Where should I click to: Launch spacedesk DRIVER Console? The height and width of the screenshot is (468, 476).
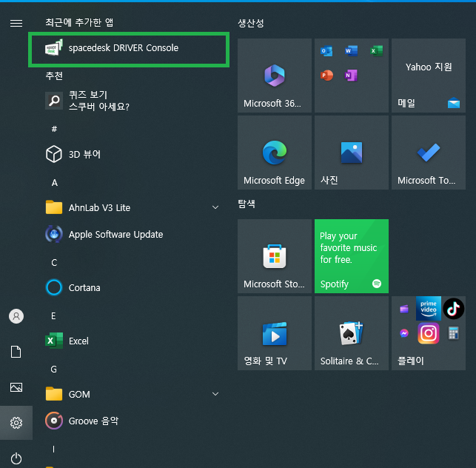pos(129,49)
